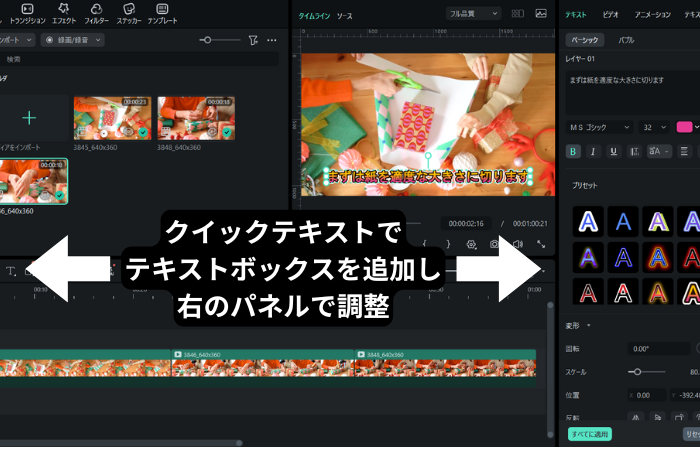Screen dimensions: 700x450
Task: Open the 録画/録音 record dropdown
Action: point(73,40)
